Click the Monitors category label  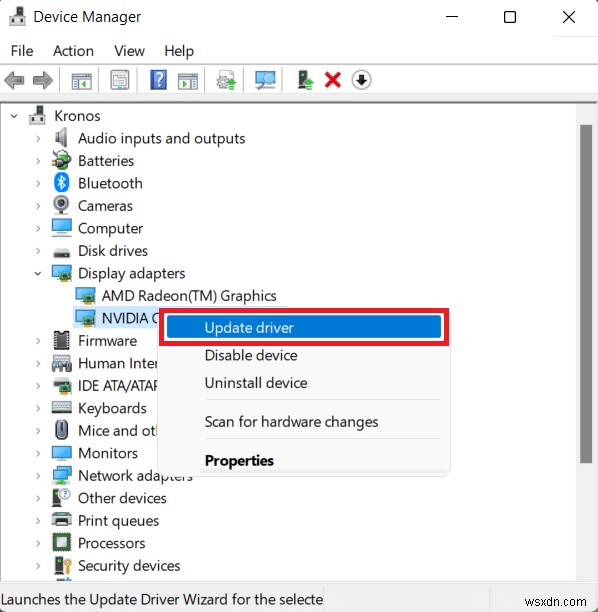tap(108, 453)
